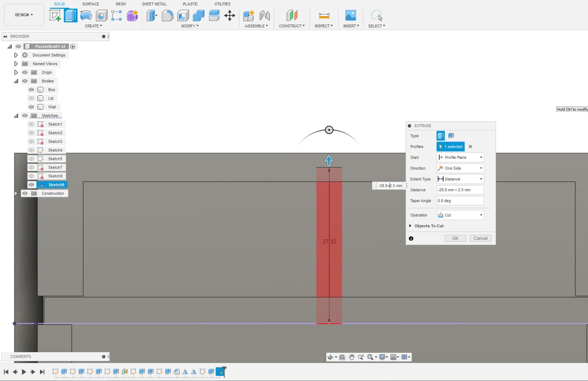Play the design timeline
The height and width of the screenshot is (381, 588).
pyautogui.click(x=24, y=372)
